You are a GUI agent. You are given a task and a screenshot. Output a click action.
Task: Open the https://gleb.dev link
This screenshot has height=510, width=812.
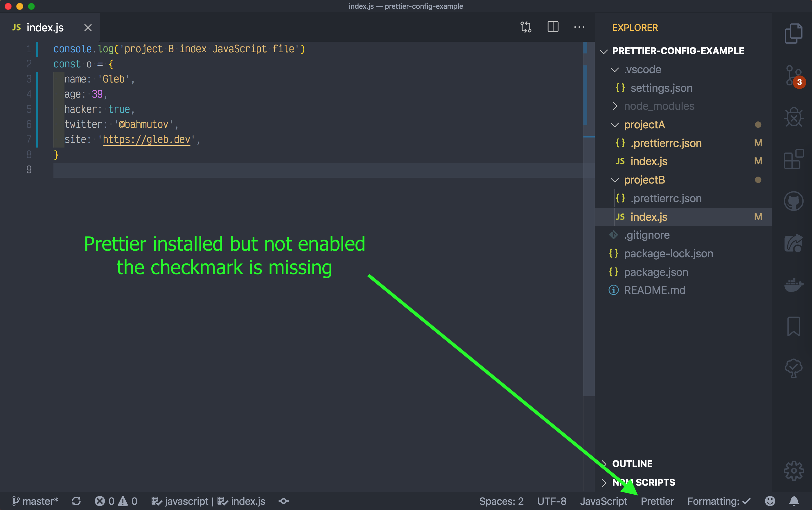click(x=146, y=139)
